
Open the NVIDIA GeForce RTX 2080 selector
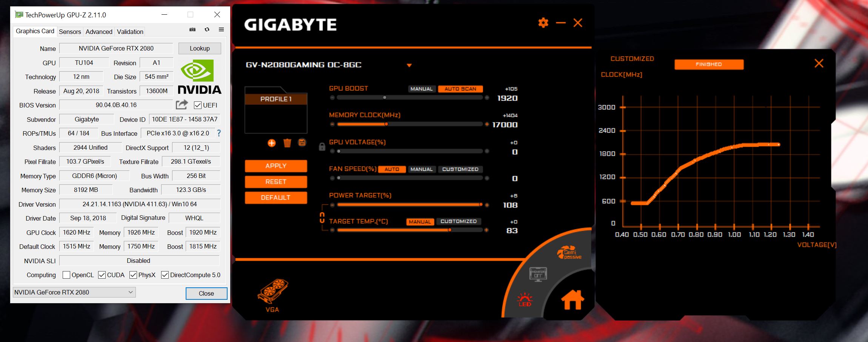pos(74,292)
